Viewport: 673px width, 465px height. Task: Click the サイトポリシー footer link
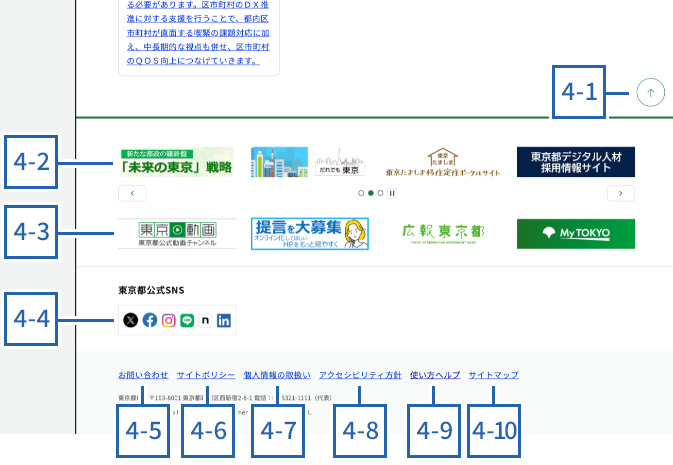pyautogui.click(x=206, y=375)
